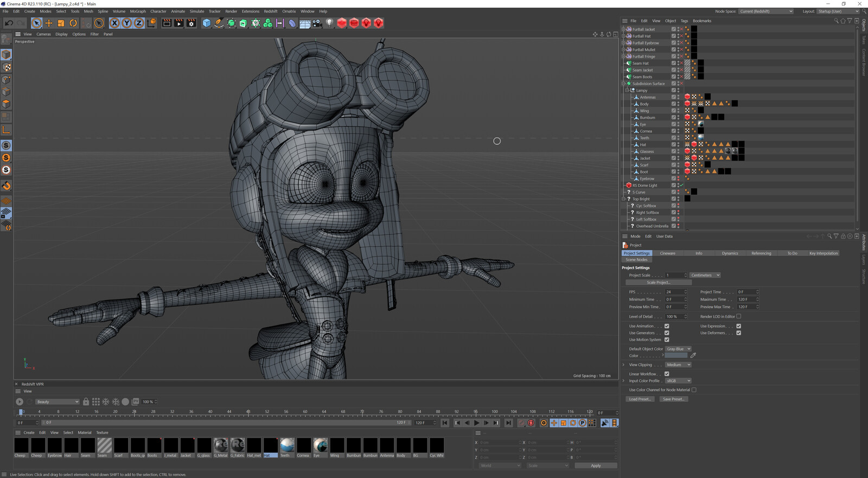Screen dimensions: 868x478
Task: Click the Texture mode checkered icon
Action: click(7, 67)
